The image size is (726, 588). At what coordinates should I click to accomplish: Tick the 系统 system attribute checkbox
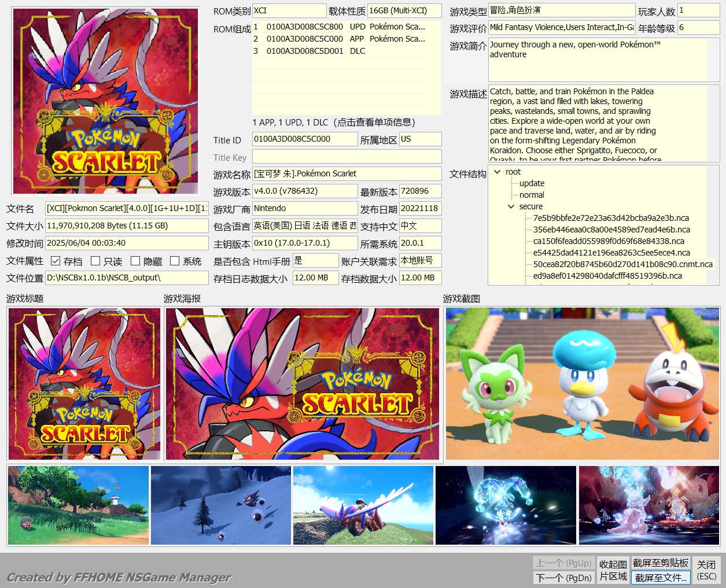(175, 261)
